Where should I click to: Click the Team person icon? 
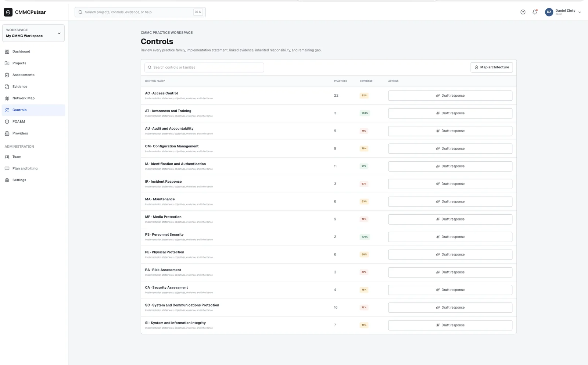pos(7,157)
